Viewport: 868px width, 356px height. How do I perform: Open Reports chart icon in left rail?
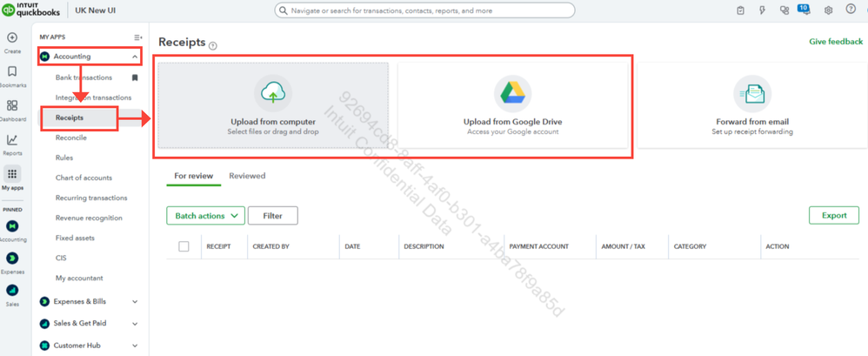(12, 140)
